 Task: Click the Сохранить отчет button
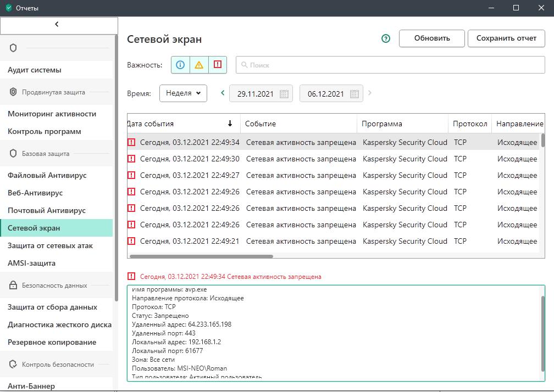pos(506,38)
